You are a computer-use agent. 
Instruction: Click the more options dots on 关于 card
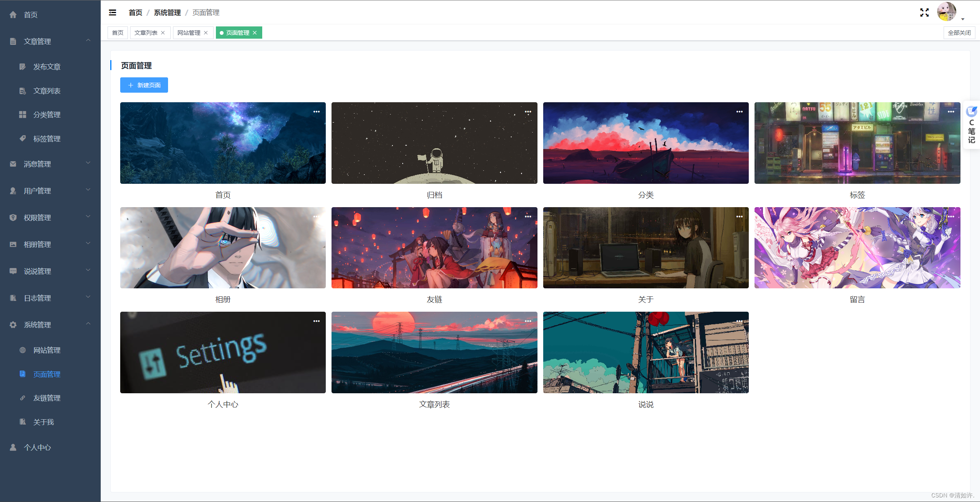739,217
